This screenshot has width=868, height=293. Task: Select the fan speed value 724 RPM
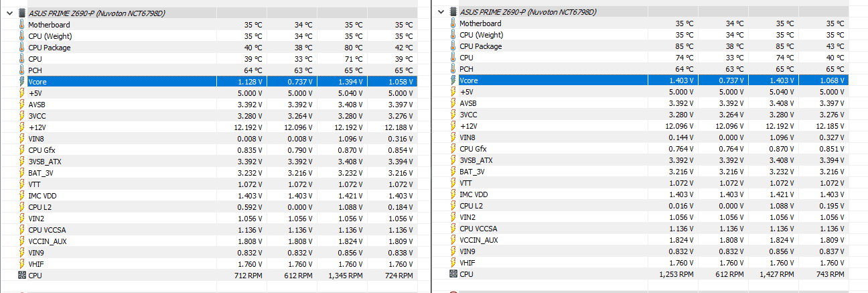tap(399, 276)
